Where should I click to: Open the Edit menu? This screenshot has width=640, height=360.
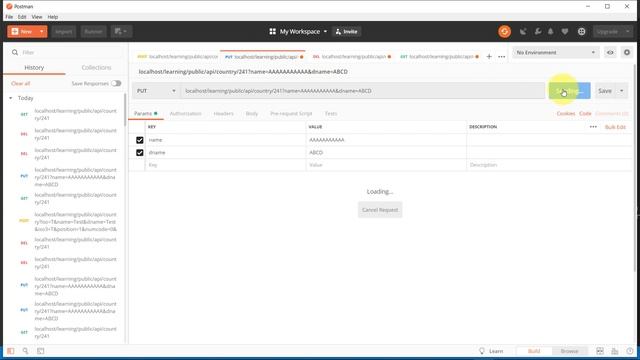coord(22,17)
